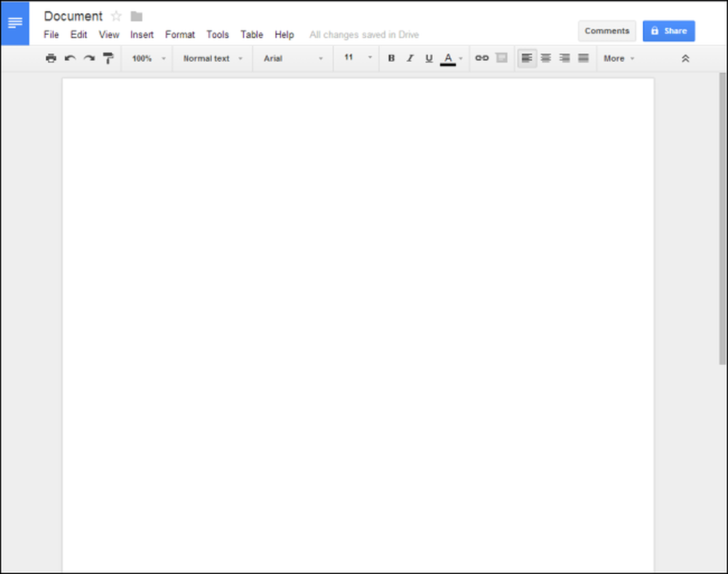Open the Table menu
The width and height of the screenshot is (728, 574).
(252, 35)
